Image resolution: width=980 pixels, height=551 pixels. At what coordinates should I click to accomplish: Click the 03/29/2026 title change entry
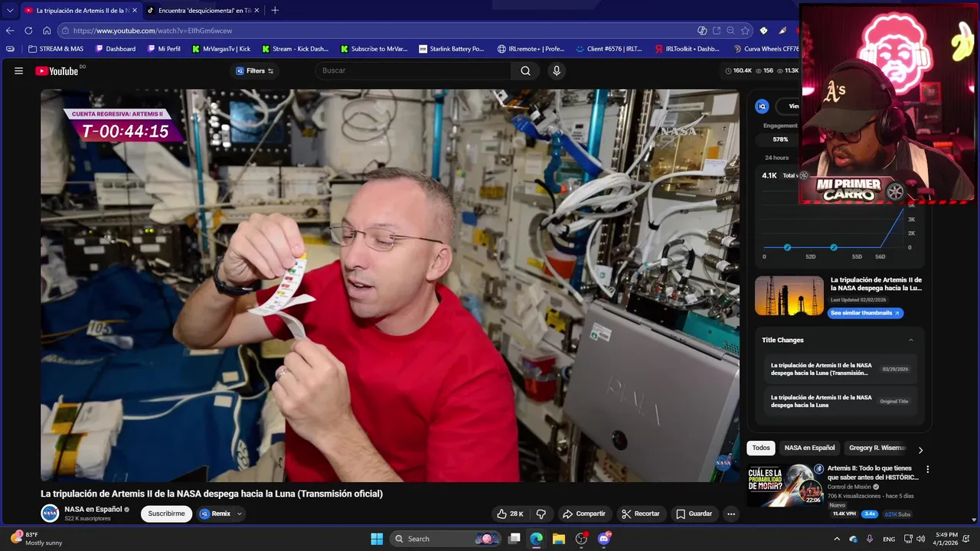(841, 369)
